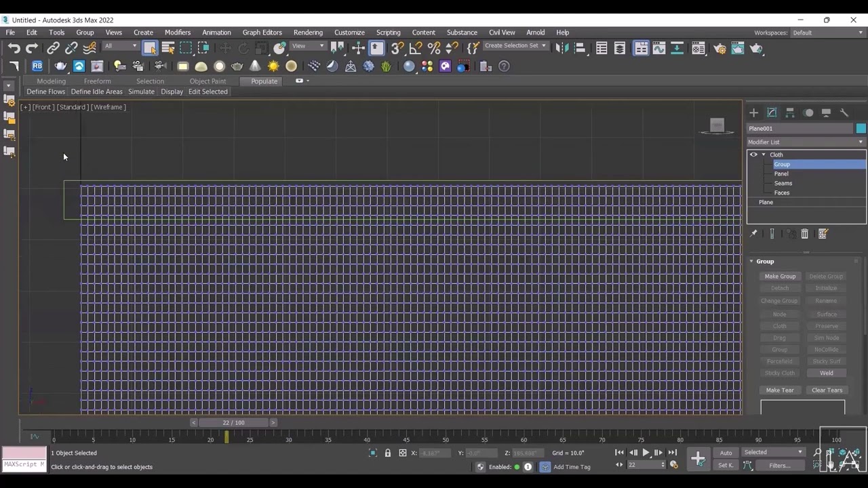Open the Workspaces Default dropdown

tap(827, 33)
